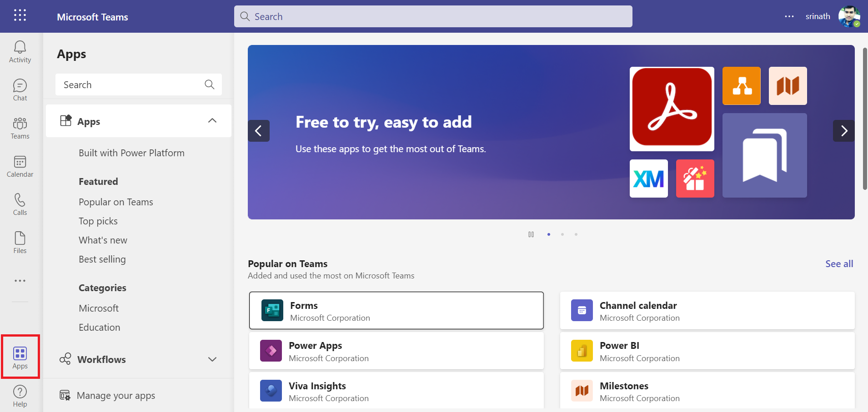Select Best selling in Featured list
Image resolution: width=868 pixels, height=412 pixels.
[102, 259]
